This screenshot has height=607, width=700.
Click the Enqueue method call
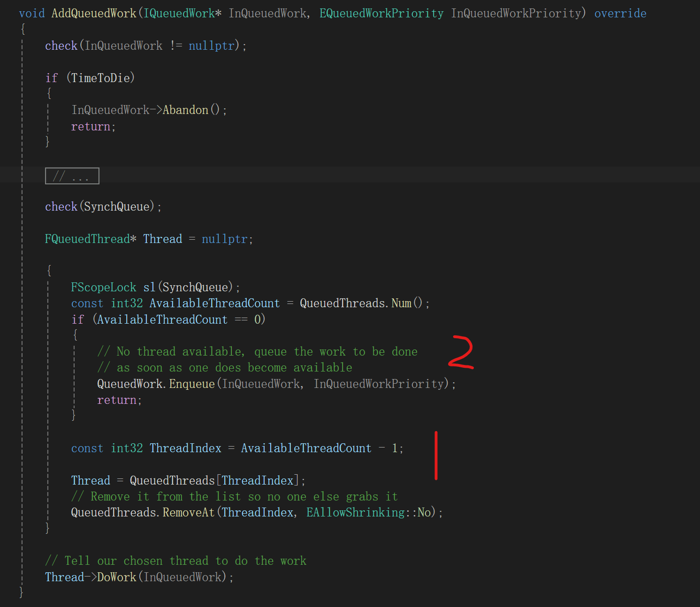pyautogui.click(x=191, y=384)
